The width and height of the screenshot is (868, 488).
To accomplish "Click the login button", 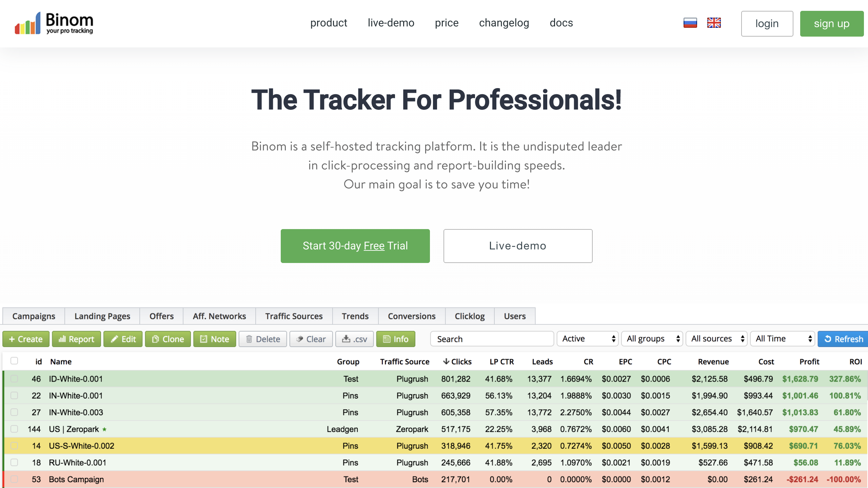I will click(767, 24).
